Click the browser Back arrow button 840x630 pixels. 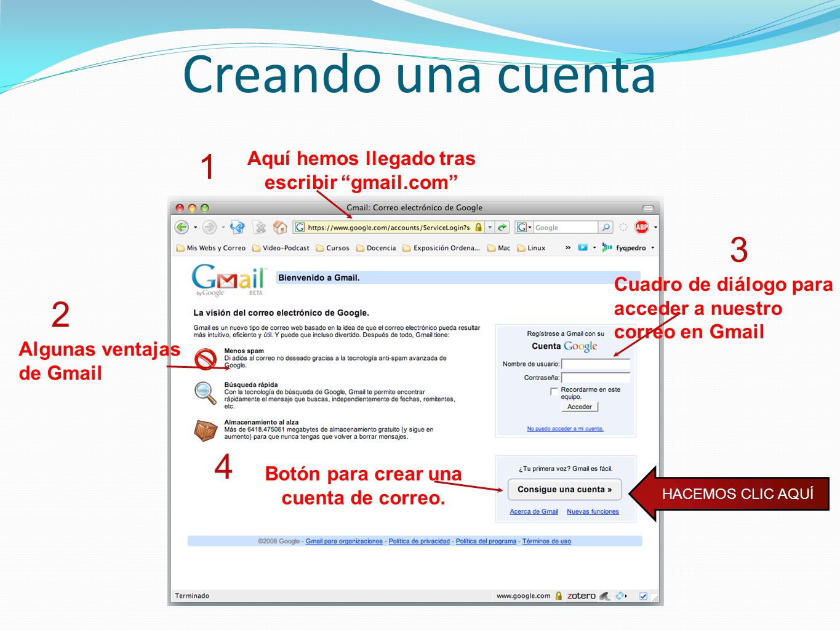coord(182,228)
